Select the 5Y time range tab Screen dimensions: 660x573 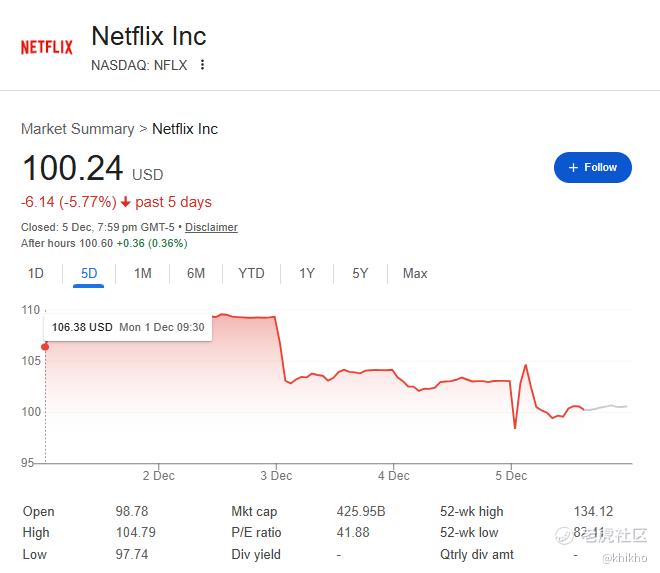[x=360, y=273]
